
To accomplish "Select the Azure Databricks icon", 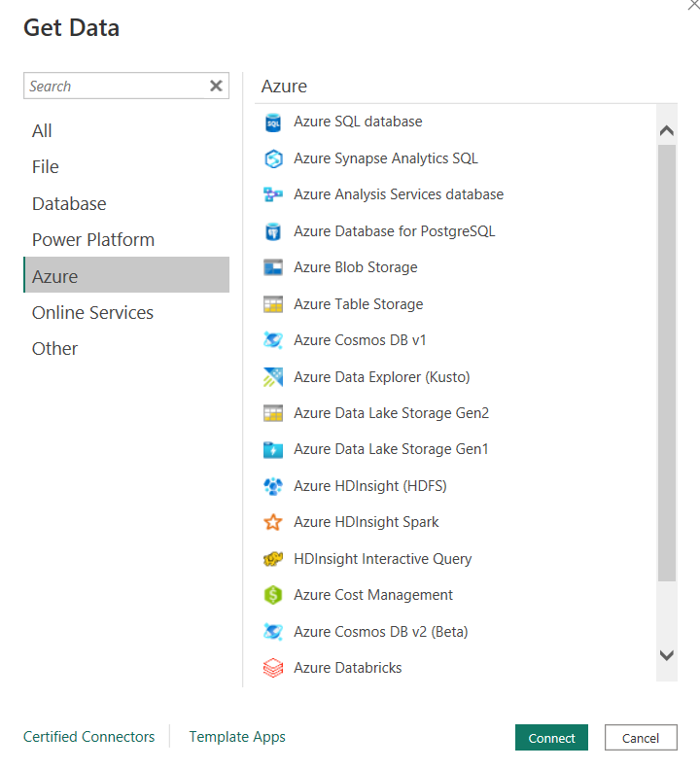I will pyautogui.click(x=273, y=668).
